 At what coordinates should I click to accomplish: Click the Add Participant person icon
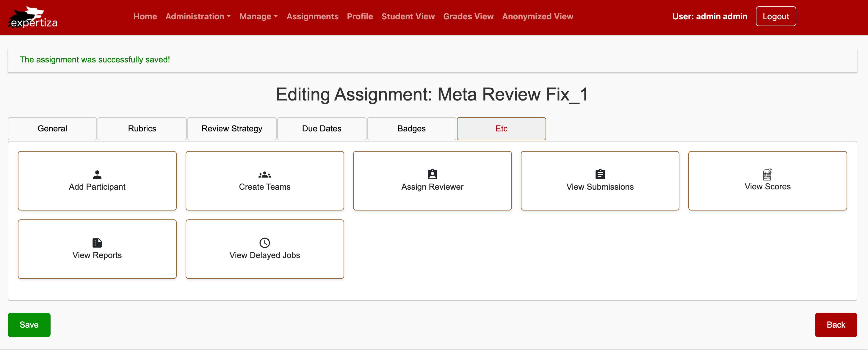[97, 175]
